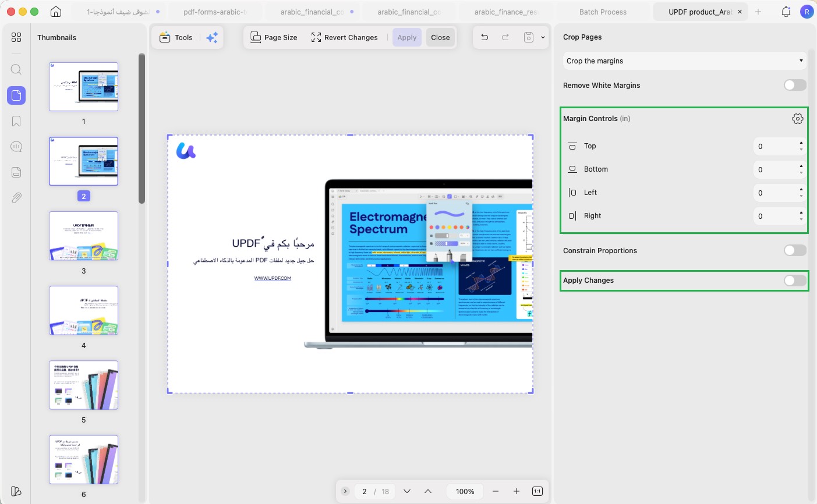Open the search panel icon
The height and width of the screenshot is (504, 817).
click(16, 70)
